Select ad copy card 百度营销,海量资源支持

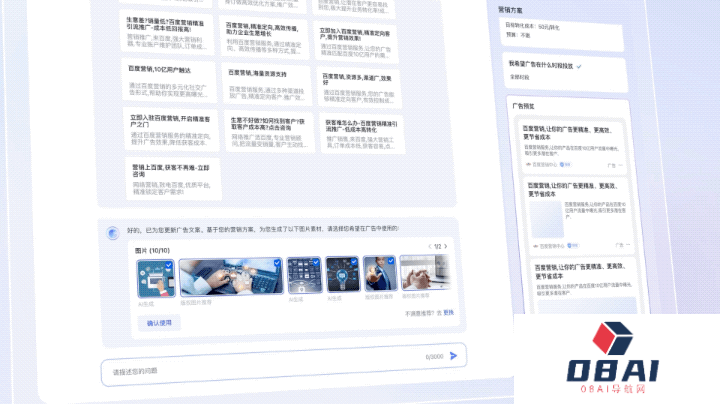266,84
